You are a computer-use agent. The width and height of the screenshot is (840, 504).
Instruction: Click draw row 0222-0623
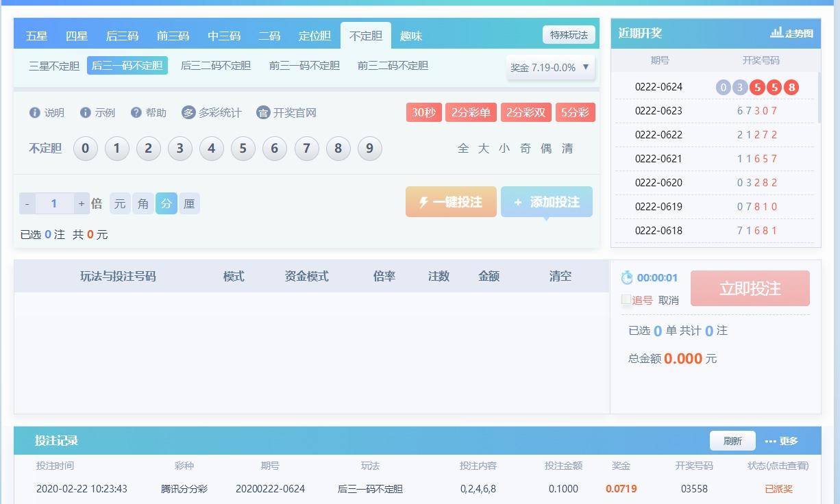coord(715,111)
